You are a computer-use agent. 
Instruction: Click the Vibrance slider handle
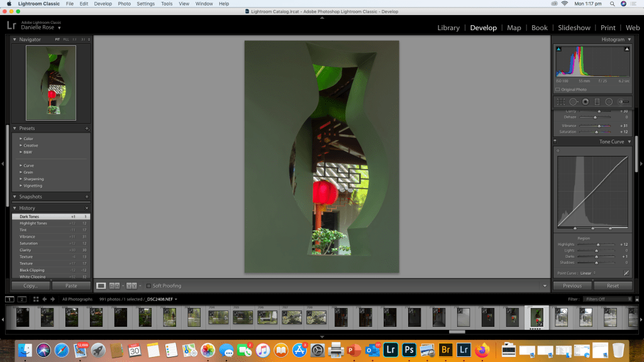(x=599, y=126)
